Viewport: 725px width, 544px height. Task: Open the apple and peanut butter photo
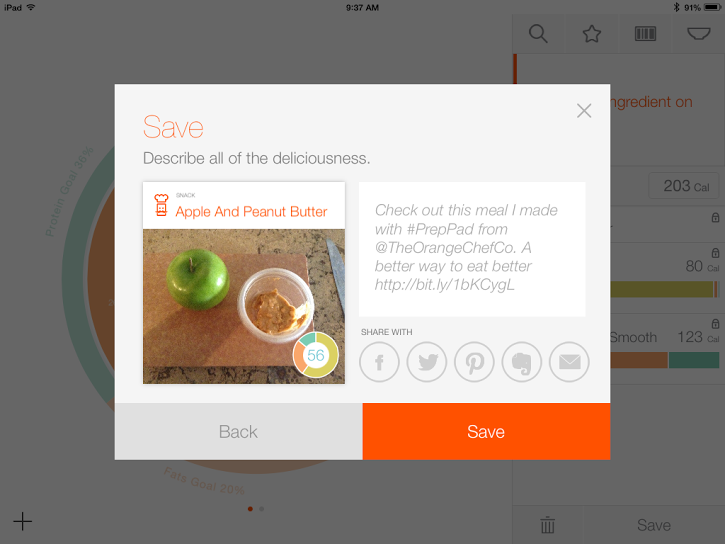tap(244, 306)
